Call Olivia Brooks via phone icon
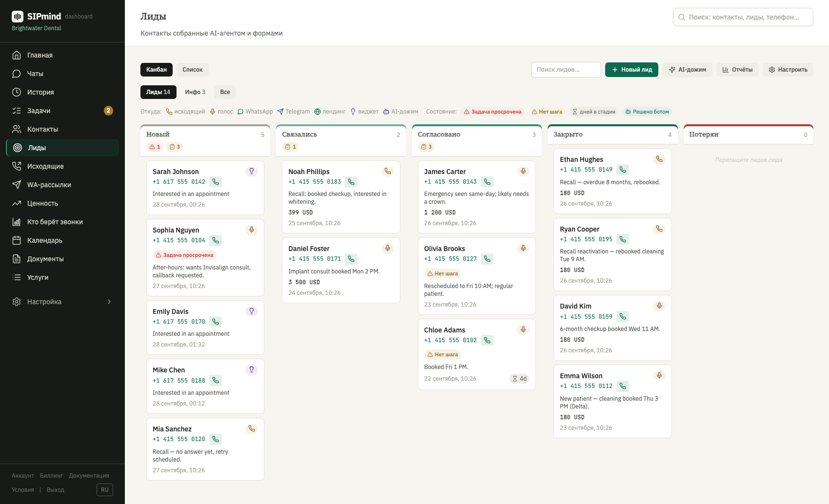 487,259
